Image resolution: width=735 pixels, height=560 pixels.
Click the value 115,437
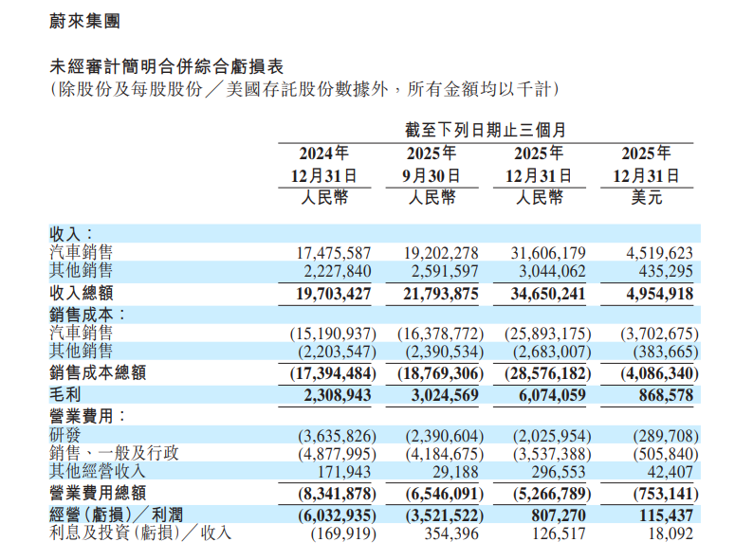coord(666,516)
